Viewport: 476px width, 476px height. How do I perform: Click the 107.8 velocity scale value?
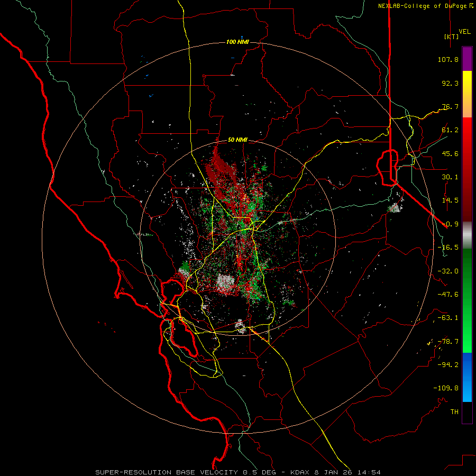(x=448, y=59)
